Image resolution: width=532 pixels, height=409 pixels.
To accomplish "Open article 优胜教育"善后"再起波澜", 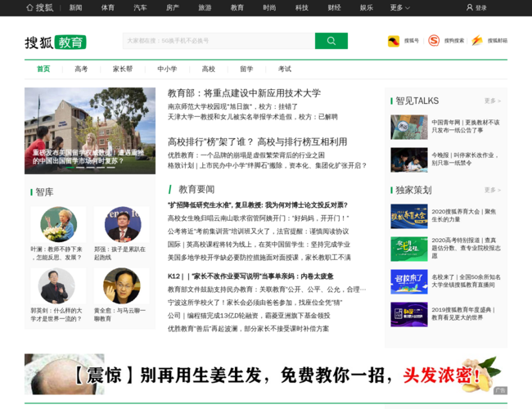I will [x=248, y=329].
